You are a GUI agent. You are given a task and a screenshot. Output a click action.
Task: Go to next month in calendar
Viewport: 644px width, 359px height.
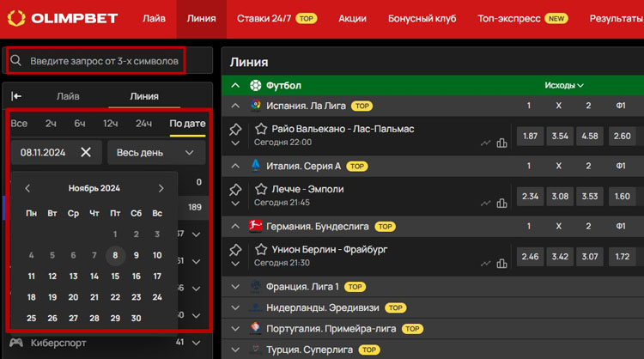[161, 188]
